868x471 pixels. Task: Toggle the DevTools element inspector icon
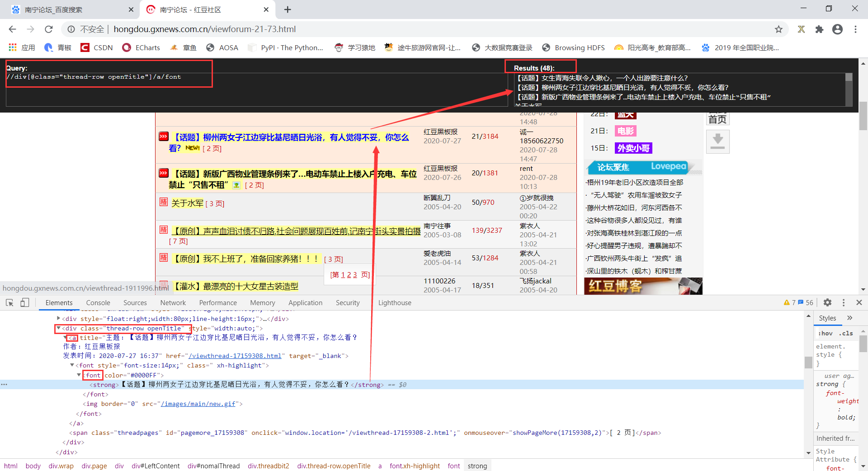pos(9,302)
